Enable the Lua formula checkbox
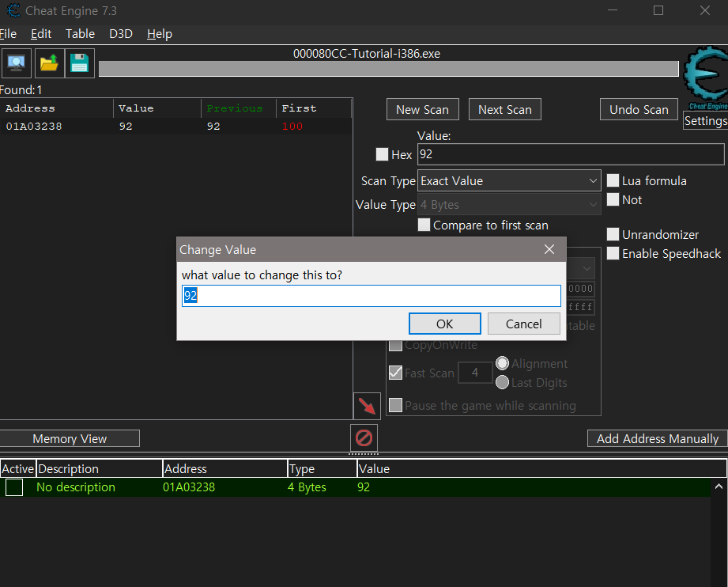This screenshot has height=587, width=728. (613, 180)
